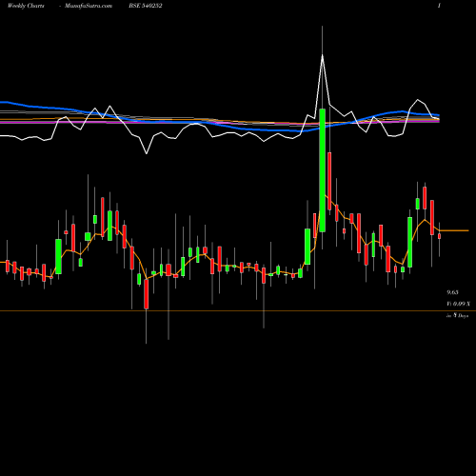Click the MunafaSutra.com watermark label
Screen dimensions: 476x476
tap(89, 6)
